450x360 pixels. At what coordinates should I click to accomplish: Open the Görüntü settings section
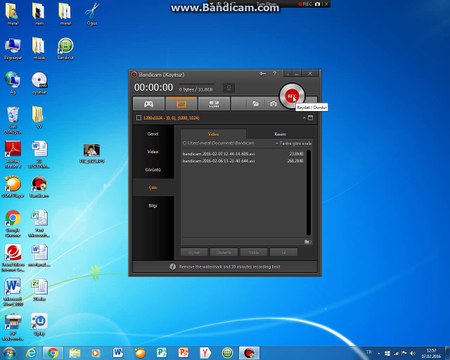pyautogui.click(x=153, y=170)
